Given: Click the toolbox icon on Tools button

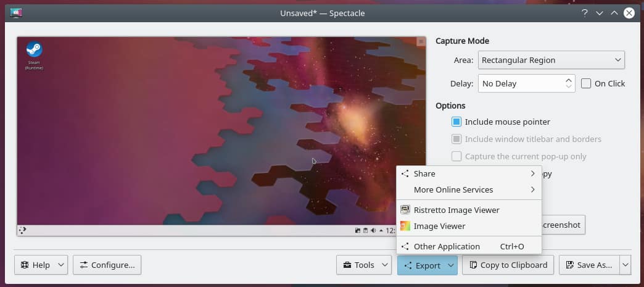Looking at the screenshot, I should click(x=347, y=265).
